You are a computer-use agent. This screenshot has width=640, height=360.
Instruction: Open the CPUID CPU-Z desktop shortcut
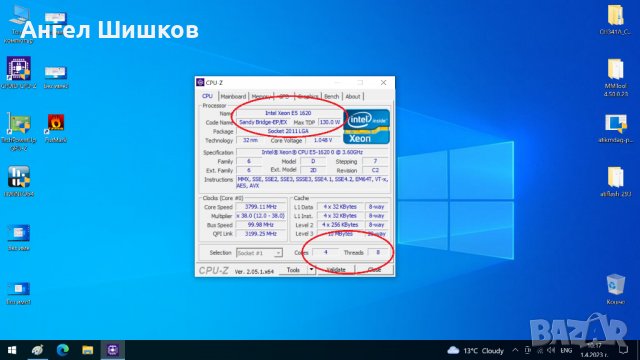coord(18,72)
